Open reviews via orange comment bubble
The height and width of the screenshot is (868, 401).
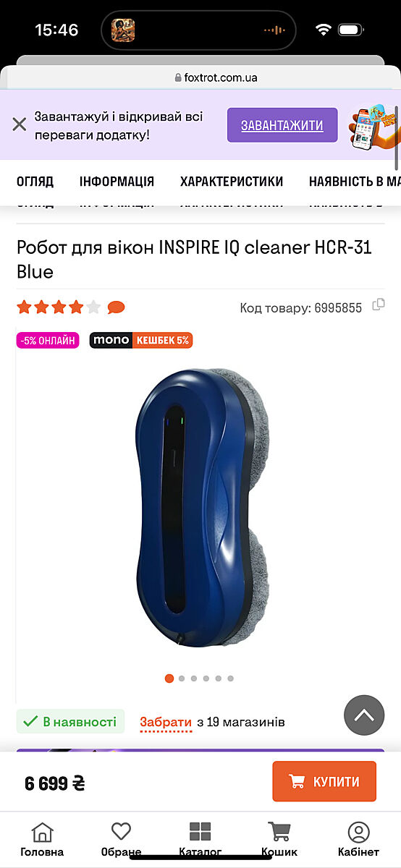coord(116,307)
